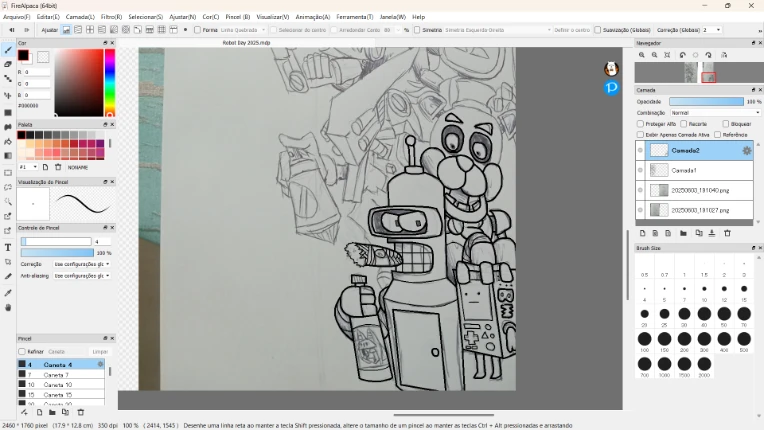Merge layer down with the arrow icon
The height and width of the screenshot is (430, 764).
(x=712, y=233)
